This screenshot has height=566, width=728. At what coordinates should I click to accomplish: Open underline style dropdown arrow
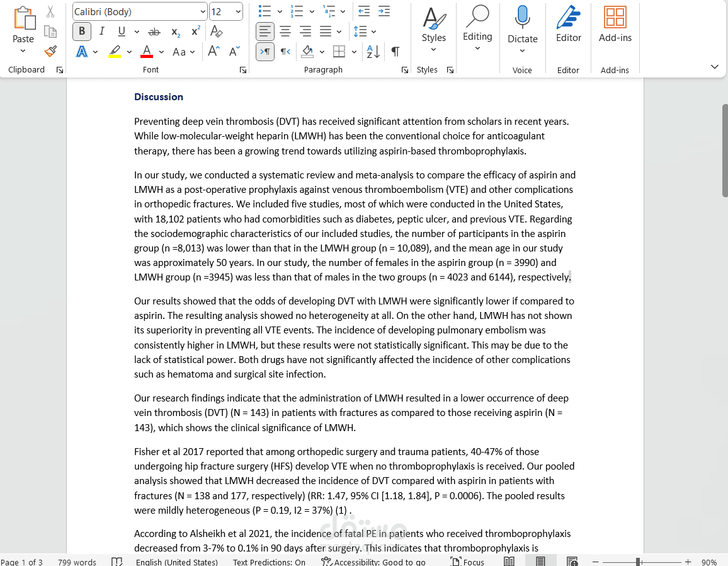pyautogui.click(x=137, y=32)
